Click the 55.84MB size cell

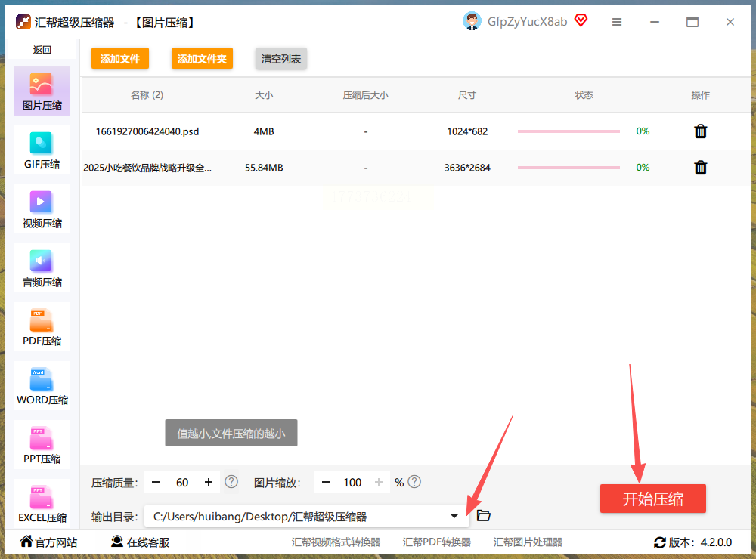(x=264, y=168)
